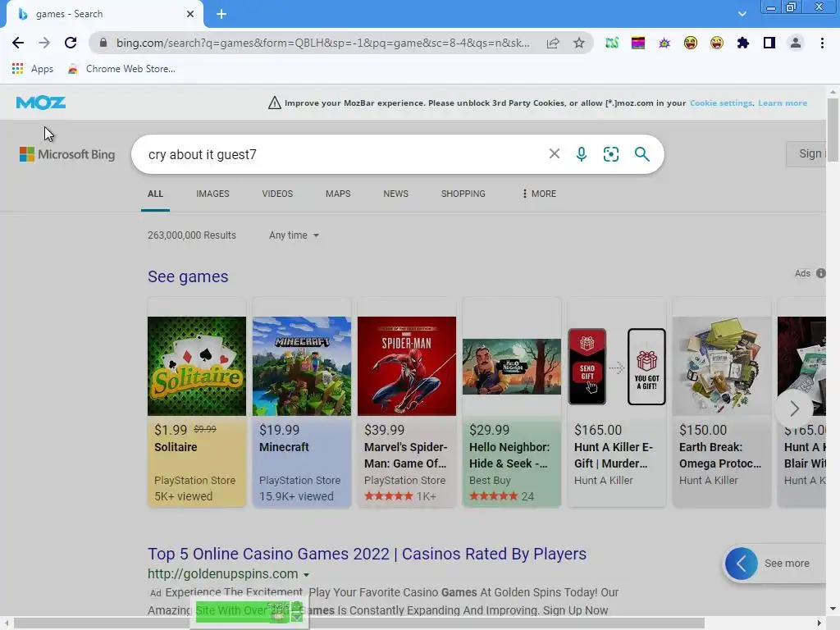Viewport: 840px width, 630px height.
Task: Click the 263,000,000 Results count text
Action: tap(192, 235)
